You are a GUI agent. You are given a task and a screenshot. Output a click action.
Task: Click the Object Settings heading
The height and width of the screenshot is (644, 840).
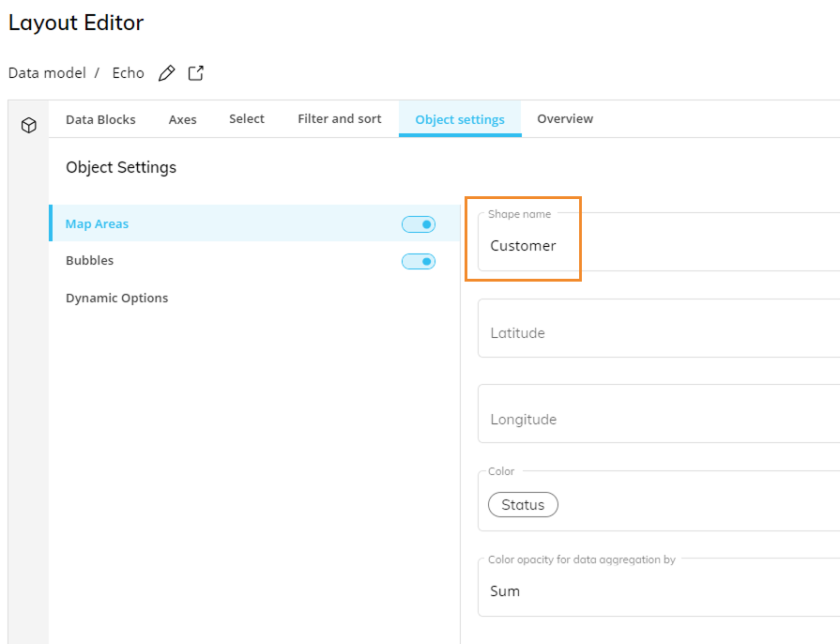click(121, 168)
